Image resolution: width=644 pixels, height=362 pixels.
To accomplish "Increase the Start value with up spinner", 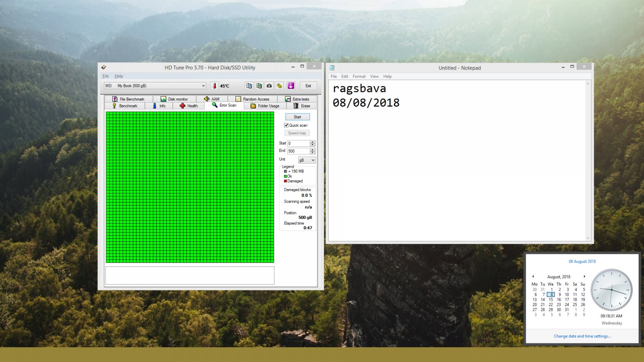I will click(x=312, y=142).
